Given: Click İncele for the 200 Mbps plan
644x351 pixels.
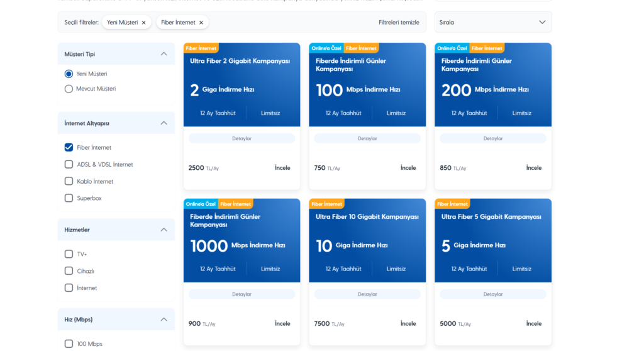Looking at the screenshot, I should [x=533, y=168].
